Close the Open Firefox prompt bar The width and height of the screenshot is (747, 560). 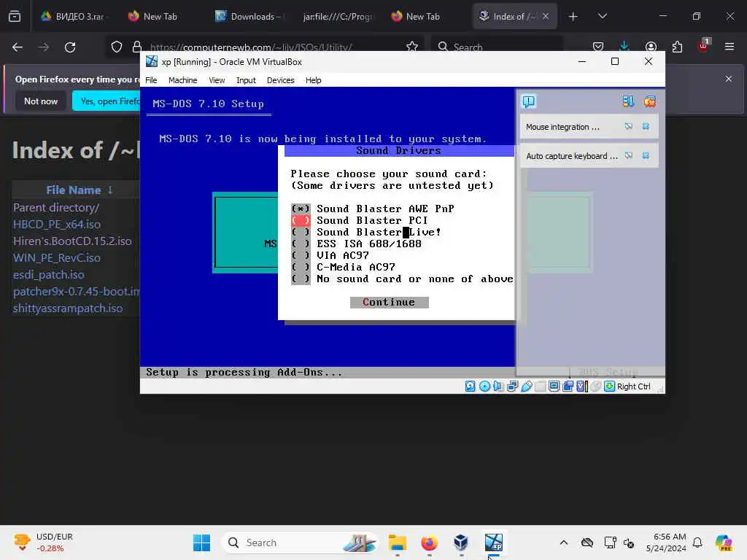pos(729,79)
